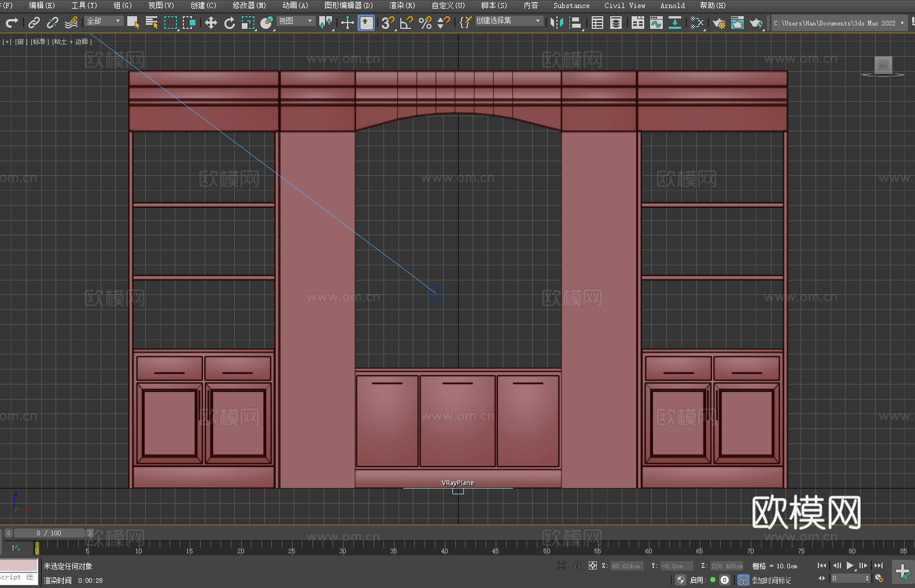Toggle Window/Crossing selection mode

pos(189,23)
